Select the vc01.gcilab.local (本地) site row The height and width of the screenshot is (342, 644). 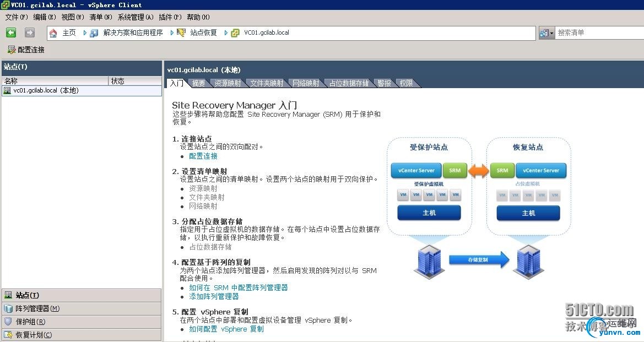[82, 91]
